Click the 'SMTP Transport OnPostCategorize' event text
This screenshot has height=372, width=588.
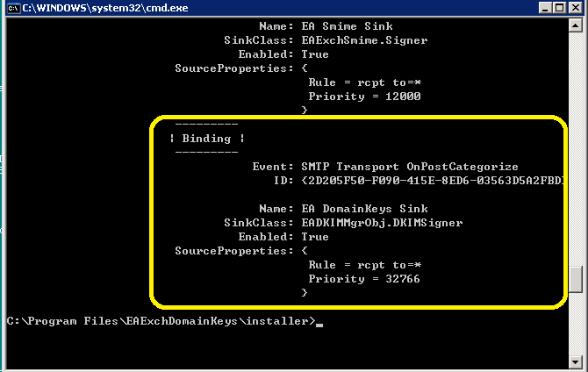[x=410, y=167]
